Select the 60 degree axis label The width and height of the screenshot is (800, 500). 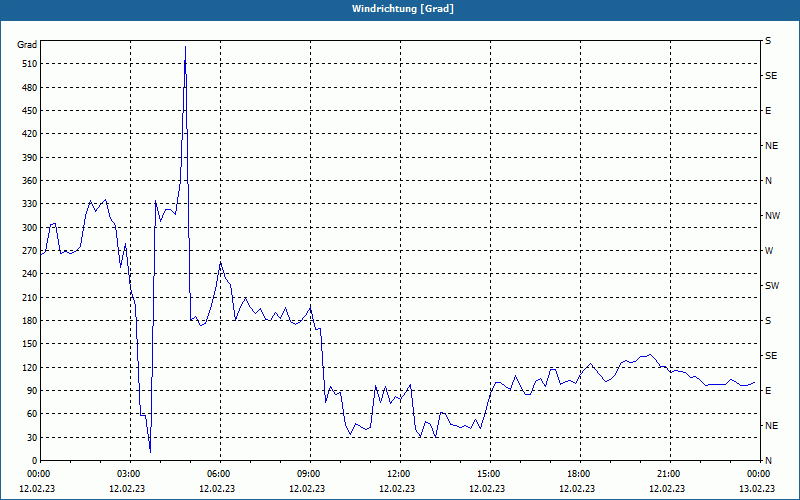point(32,414)
